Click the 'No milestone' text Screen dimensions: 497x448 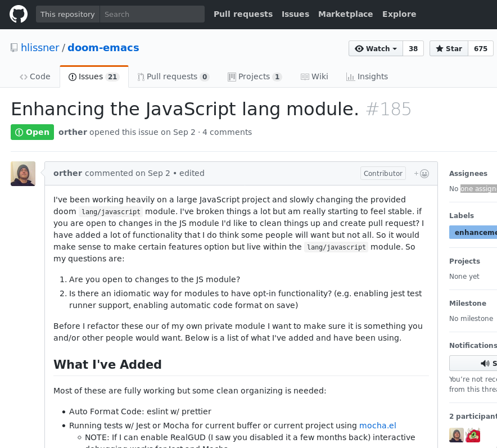471,319
